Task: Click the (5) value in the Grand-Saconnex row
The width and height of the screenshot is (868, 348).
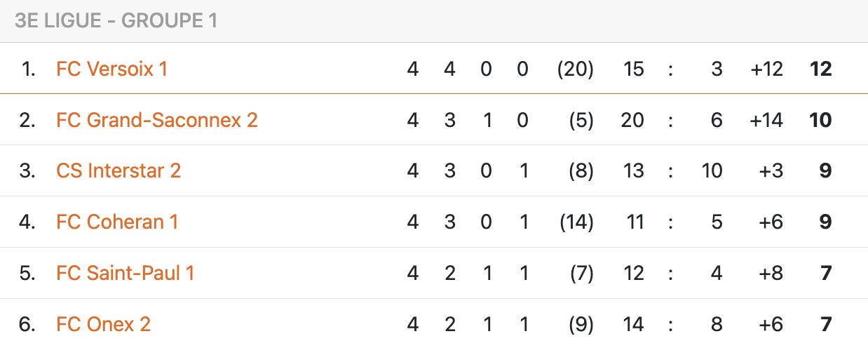Action: pos(581,120)
